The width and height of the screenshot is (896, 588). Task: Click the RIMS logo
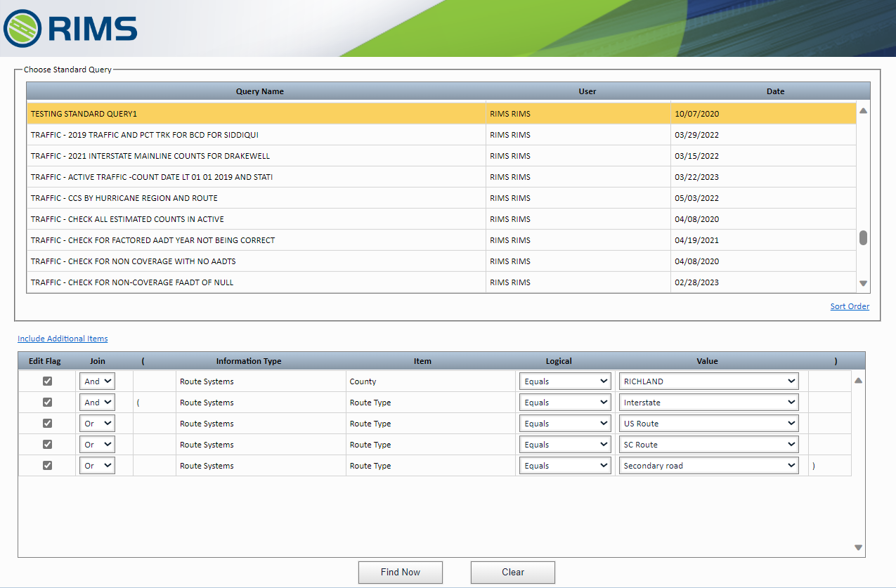(x=70, y=28)
